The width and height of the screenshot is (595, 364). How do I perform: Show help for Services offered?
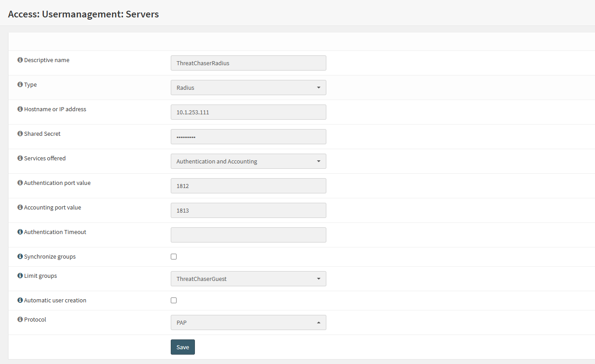point(20,158)
